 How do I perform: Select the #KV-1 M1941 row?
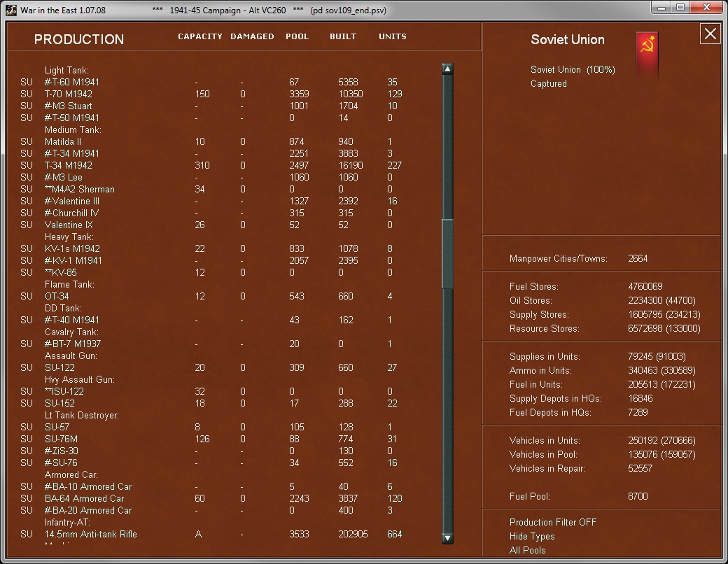pyautogui.click(x=211, y=260)
